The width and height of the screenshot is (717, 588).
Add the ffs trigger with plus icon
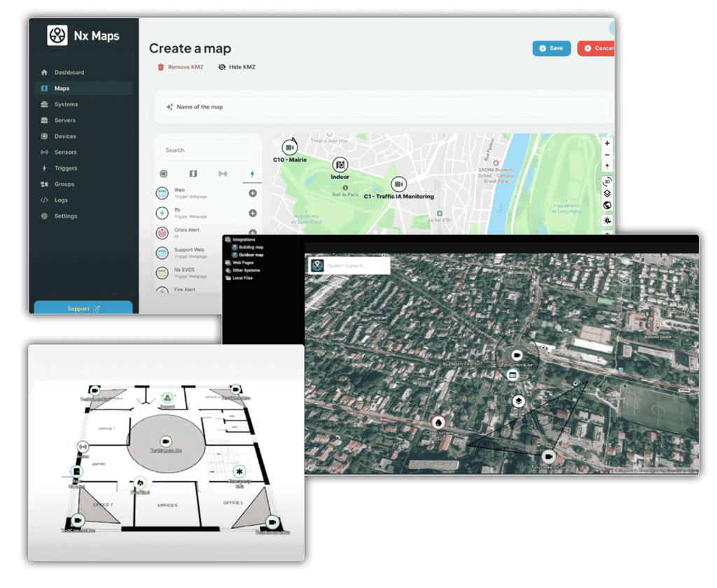click(x=253, y=213)
